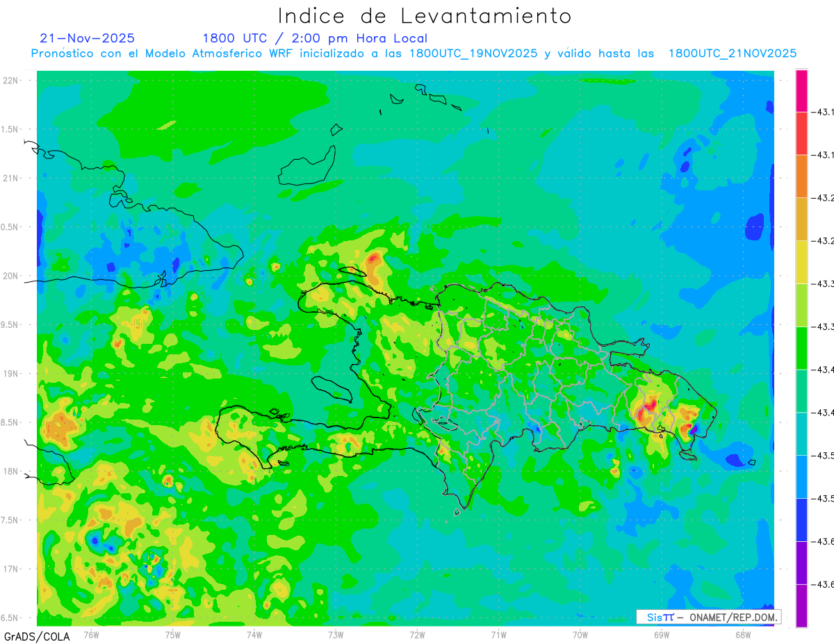Click the '73W' longitude label

point(336,634)
